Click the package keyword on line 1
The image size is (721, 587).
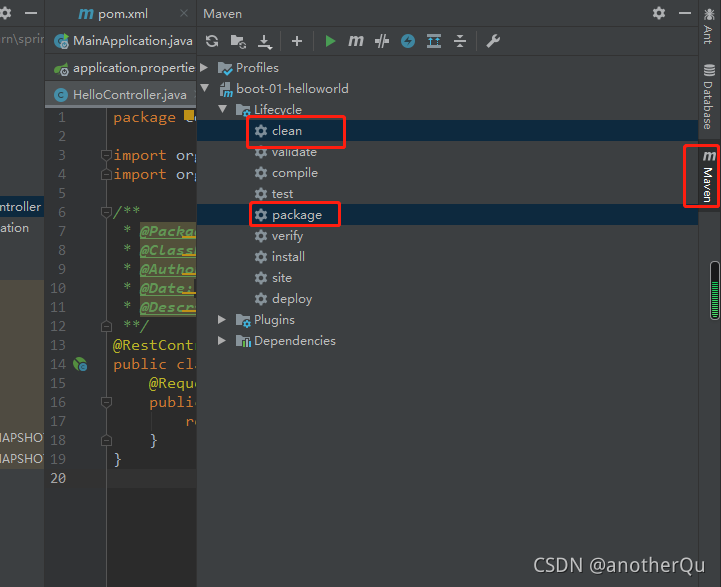pyautogui.click(x=144, y=118)
